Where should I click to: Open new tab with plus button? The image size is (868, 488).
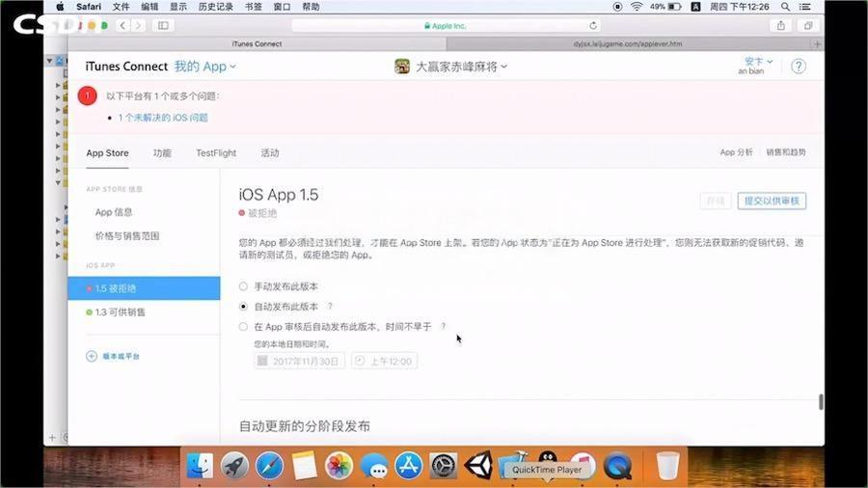point(818,43)
